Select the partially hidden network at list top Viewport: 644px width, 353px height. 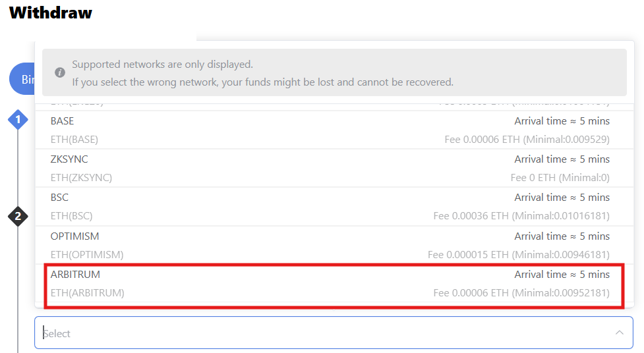pyautogui.click(x=330, y=105)
